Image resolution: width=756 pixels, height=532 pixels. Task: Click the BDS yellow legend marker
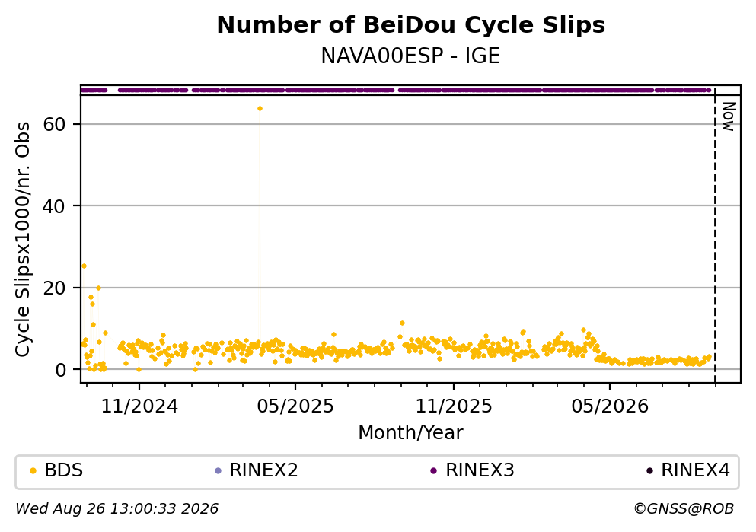(33, 471)
